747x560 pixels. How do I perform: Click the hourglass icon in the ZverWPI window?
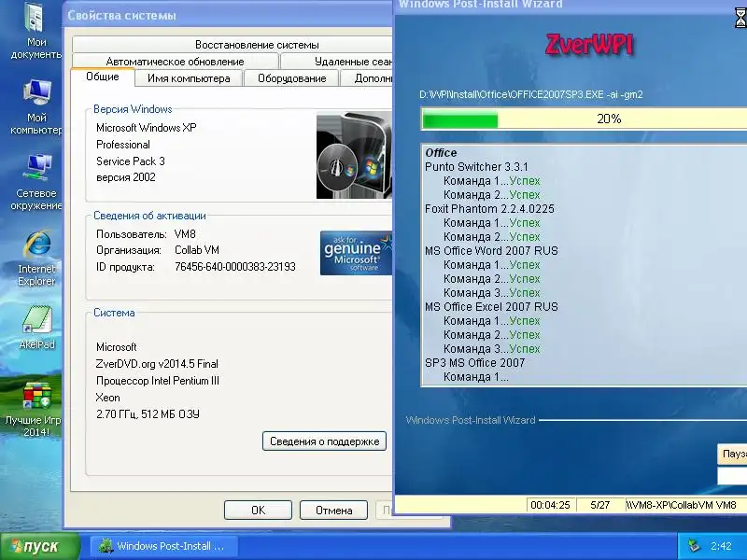click(x=740, y=18)
